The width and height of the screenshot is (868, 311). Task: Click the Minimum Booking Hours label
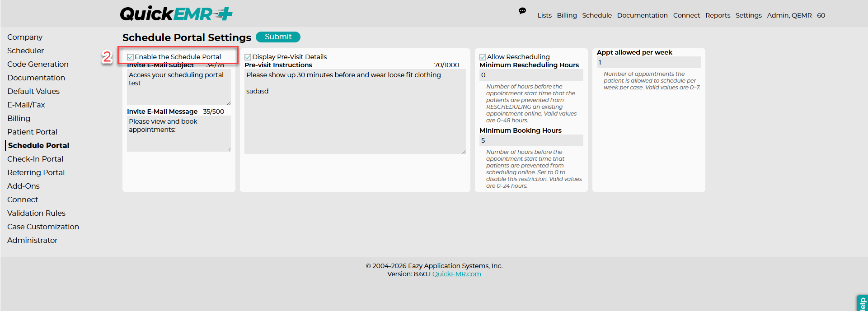click(x=521, y=130)
